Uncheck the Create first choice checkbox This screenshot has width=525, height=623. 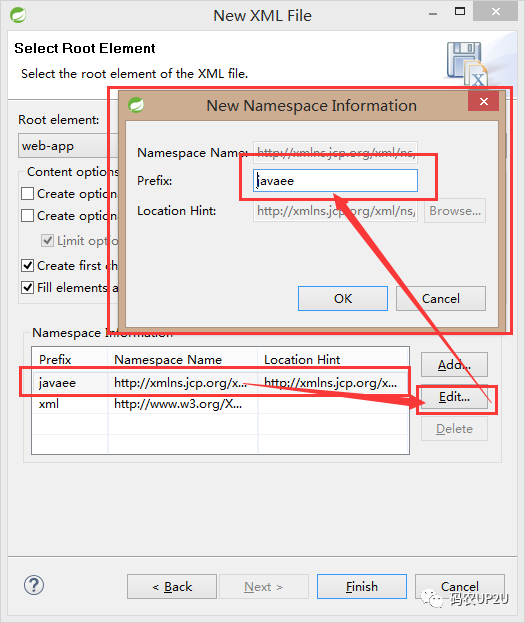[27, 265]
